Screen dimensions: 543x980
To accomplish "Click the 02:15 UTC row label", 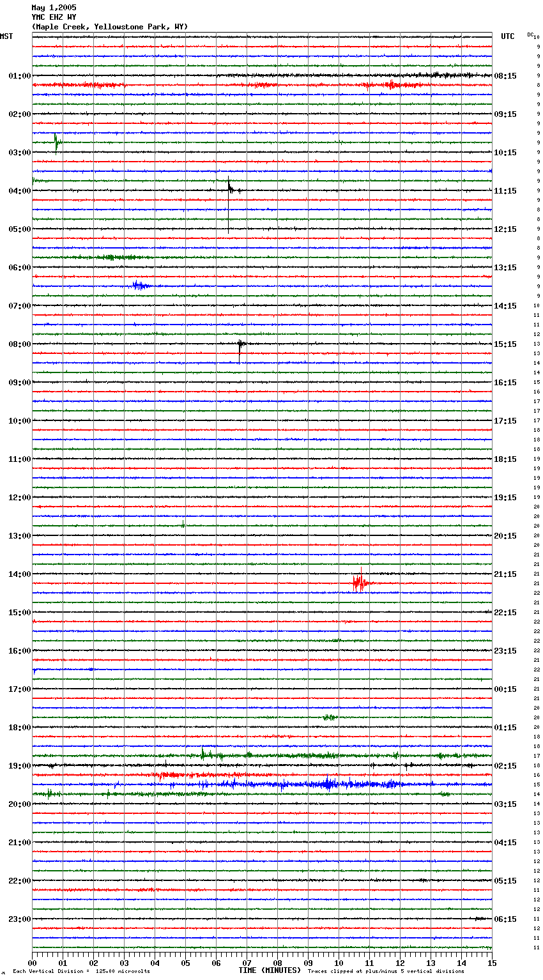I will 505,766.
